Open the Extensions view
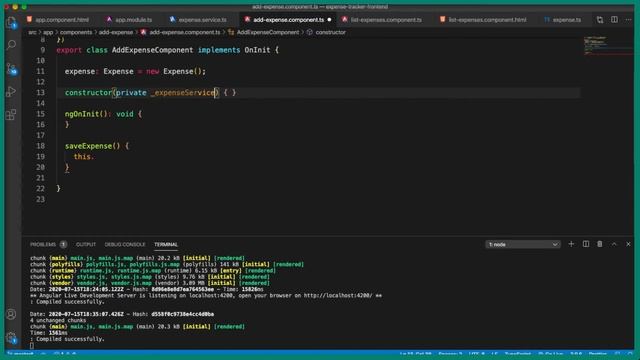Image resolution: width=640 pixels, height=360 pixels. 11,114
